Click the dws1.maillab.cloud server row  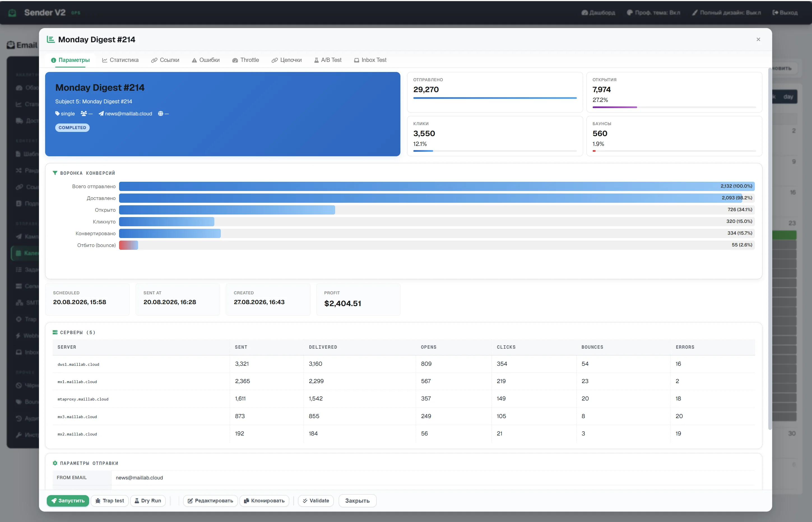click(x=403, y=364)
